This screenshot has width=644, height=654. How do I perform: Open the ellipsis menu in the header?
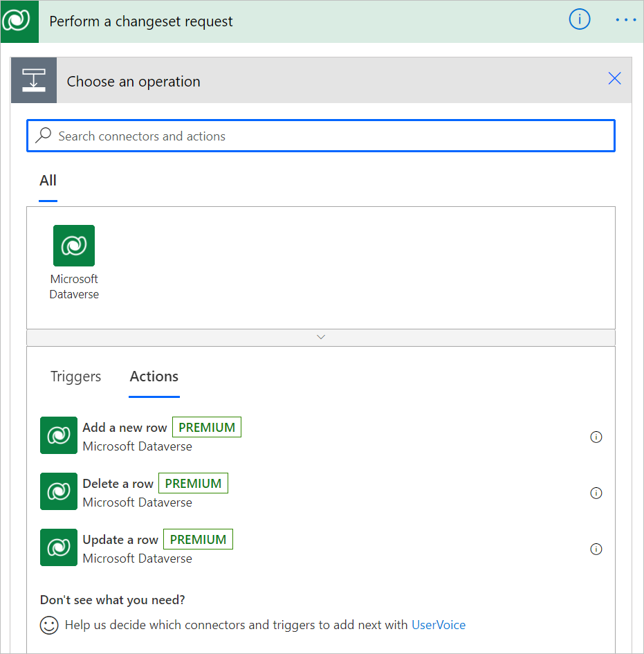click(625, 19)
